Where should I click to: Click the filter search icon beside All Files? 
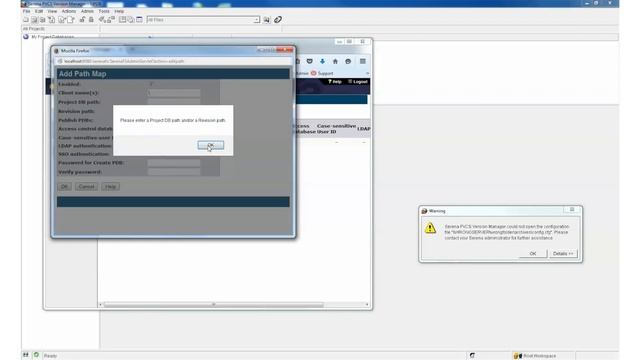267,20
